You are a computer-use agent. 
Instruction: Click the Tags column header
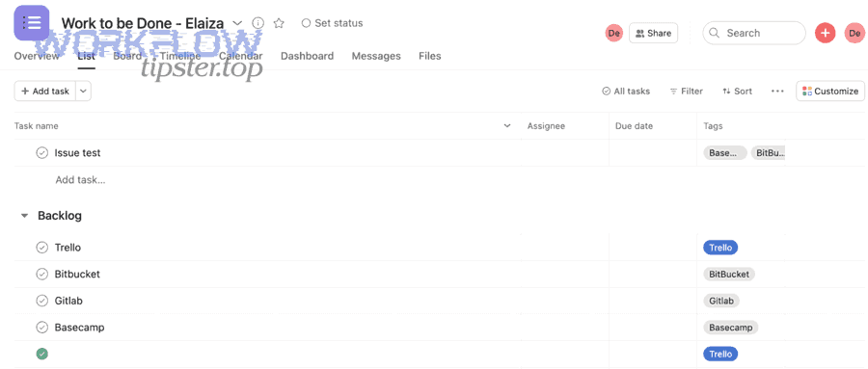tap(713, 126)
